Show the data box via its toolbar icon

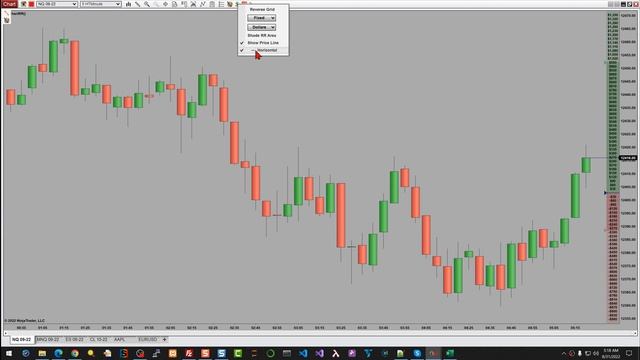click(x=175, y=4)
